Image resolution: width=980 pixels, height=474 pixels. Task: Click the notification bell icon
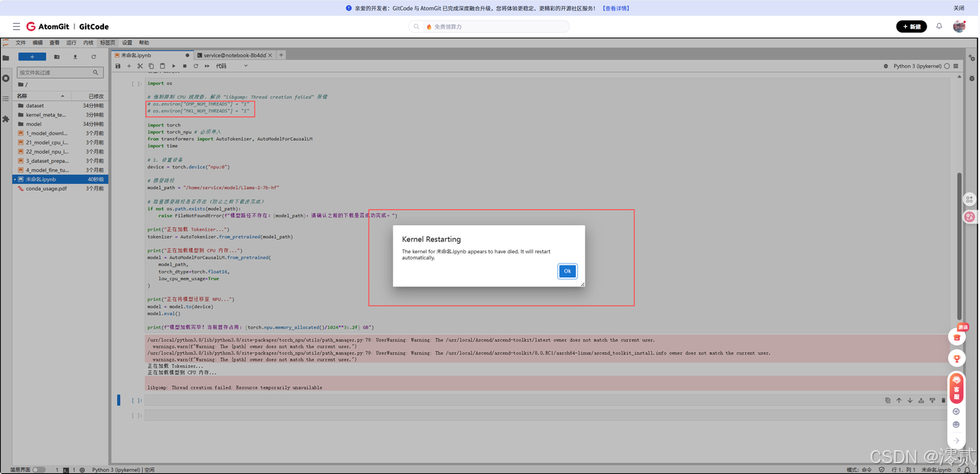click(x=939, y=26)
